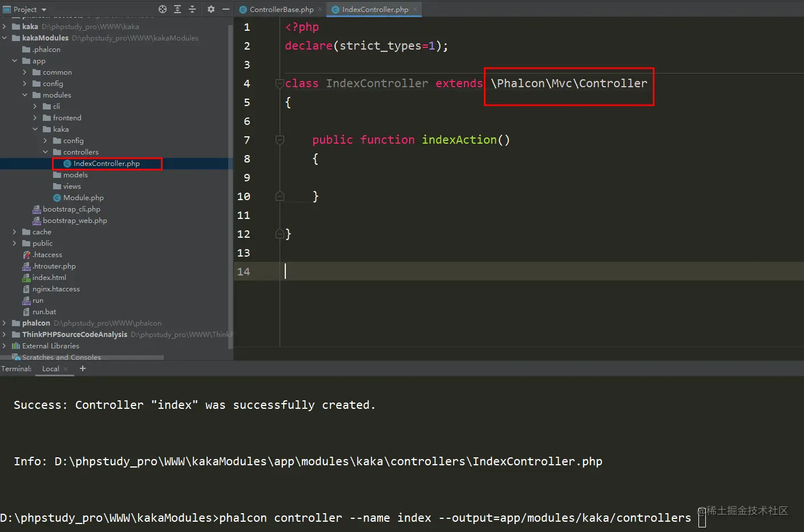Close the Local terminal tab
The height and width of the screenshot is (532, 804).
pos(66,369)
